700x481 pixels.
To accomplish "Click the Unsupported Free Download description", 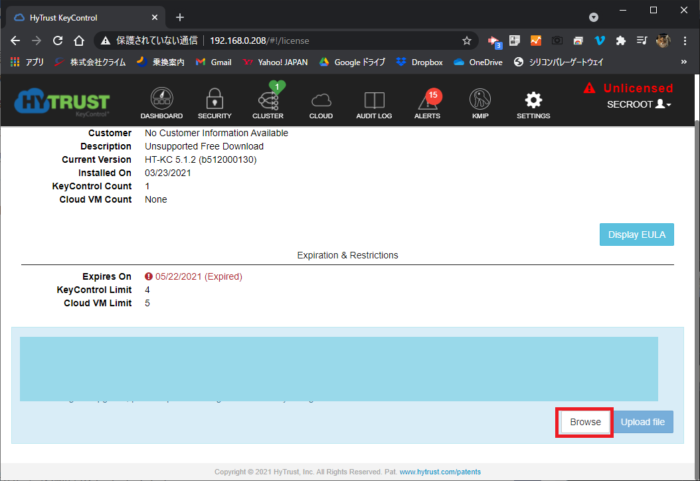I will point(204,146).
